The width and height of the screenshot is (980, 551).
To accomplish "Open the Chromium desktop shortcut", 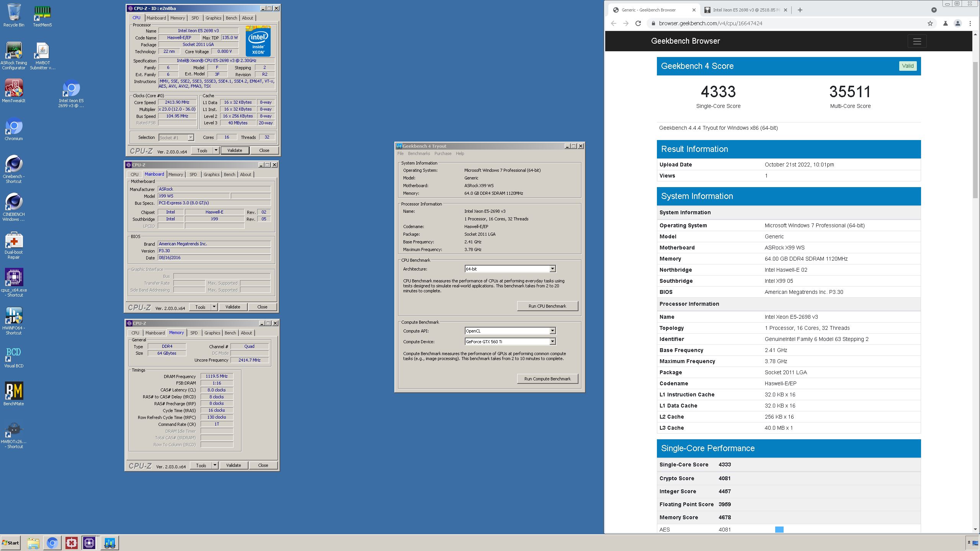I will (14, 129).
